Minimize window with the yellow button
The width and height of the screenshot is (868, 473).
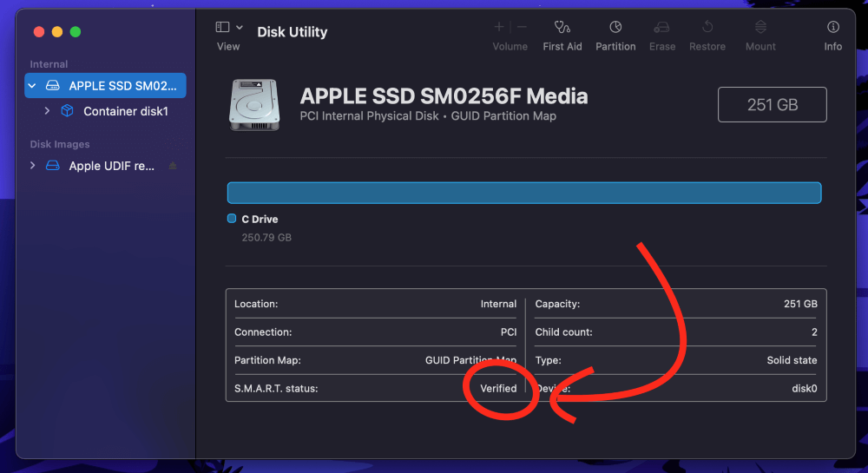[x=57, y=31]
